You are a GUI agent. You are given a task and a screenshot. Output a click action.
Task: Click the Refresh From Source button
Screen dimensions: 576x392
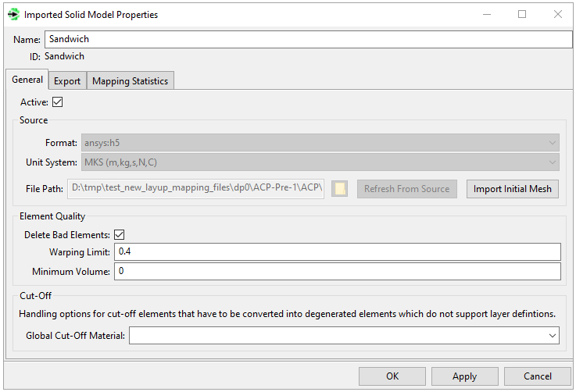click(406, 189)
